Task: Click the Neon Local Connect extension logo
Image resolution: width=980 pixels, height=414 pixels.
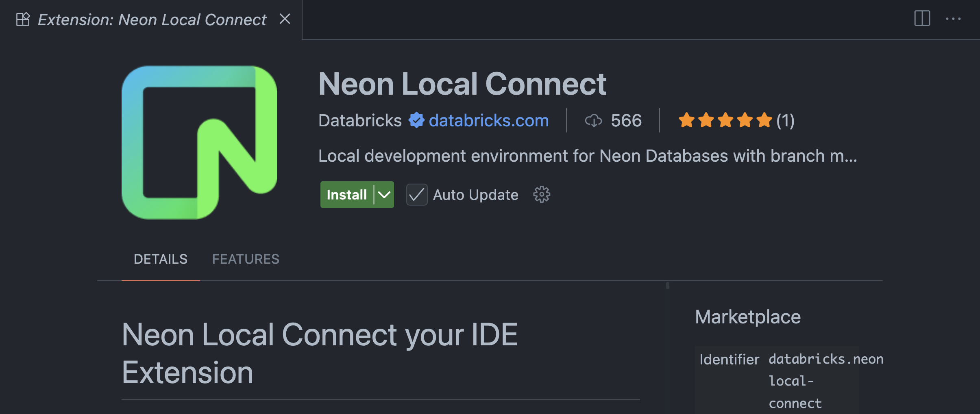Action: coord(199,143)
